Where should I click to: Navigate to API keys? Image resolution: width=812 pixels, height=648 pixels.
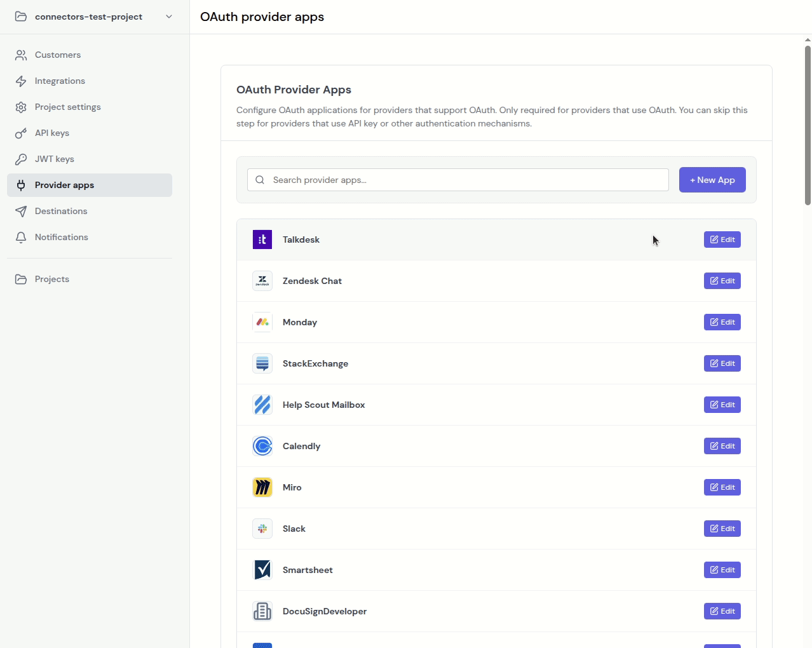[x=90, y=133]
